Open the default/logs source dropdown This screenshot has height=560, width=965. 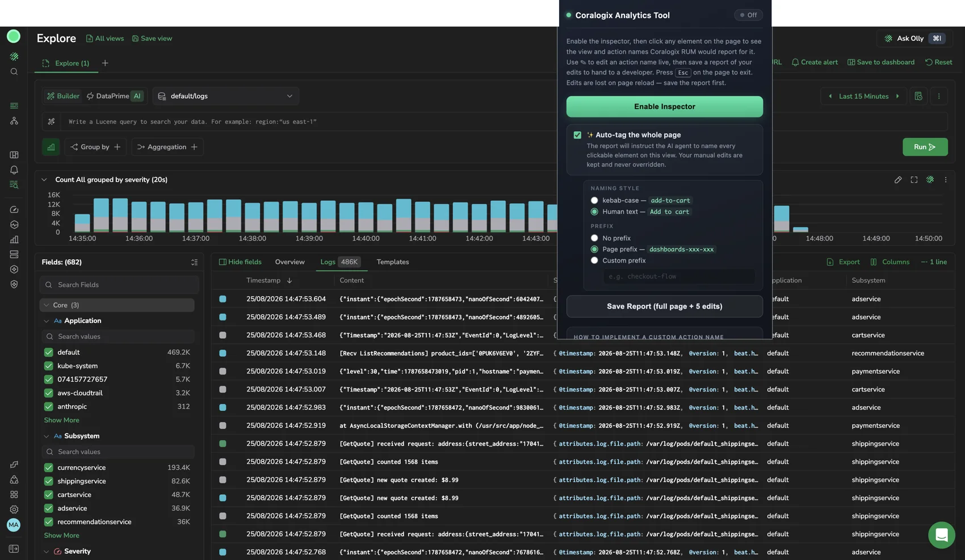pos(226,96)
